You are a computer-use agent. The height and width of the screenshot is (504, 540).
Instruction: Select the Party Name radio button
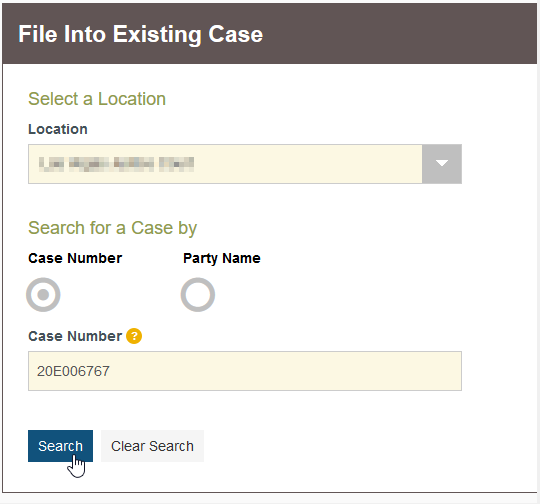(198, 295)
